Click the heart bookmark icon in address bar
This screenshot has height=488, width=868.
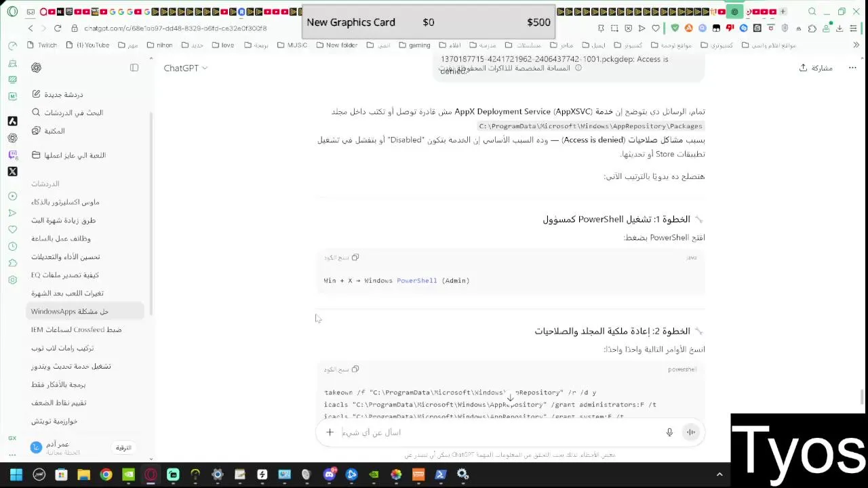656,28
